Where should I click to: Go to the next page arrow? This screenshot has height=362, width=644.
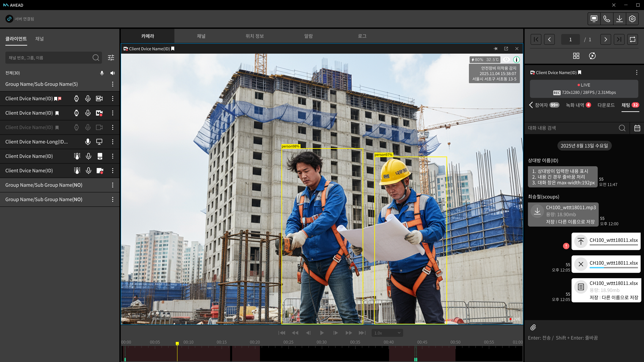pyautogui.click(x=605, y=40)
